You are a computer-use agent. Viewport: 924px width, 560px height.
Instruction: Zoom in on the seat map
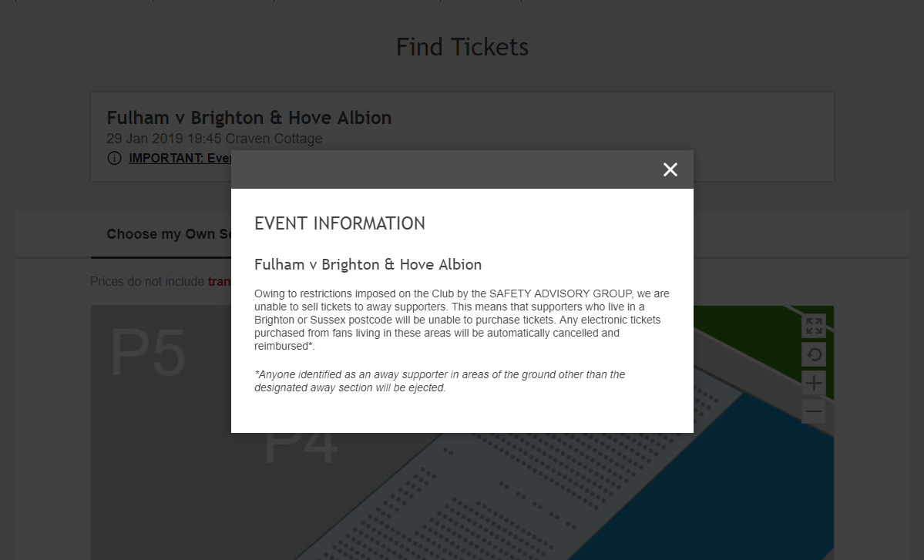(x=814, y=384)
